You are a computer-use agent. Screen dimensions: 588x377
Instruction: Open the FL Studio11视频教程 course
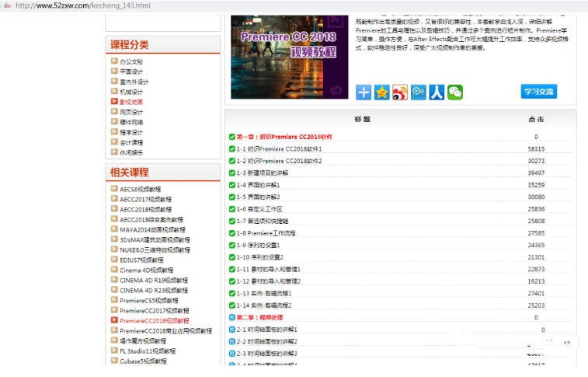(x=148, y=351)
